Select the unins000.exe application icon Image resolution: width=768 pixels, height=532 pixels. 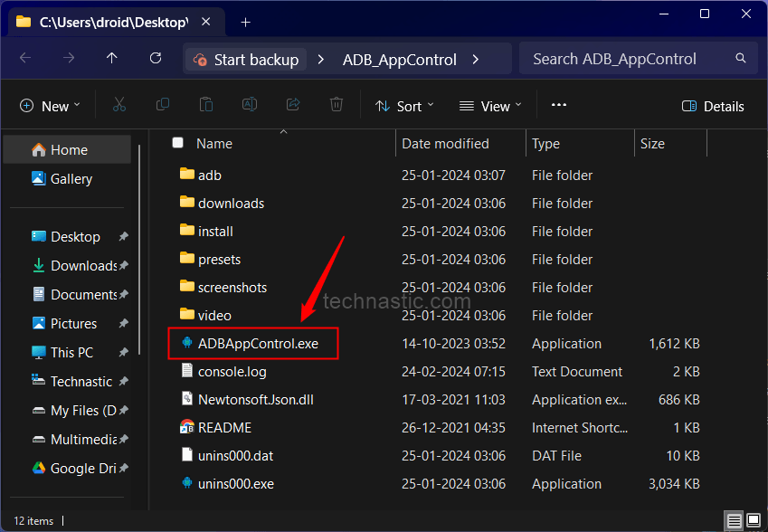[186, 482]
